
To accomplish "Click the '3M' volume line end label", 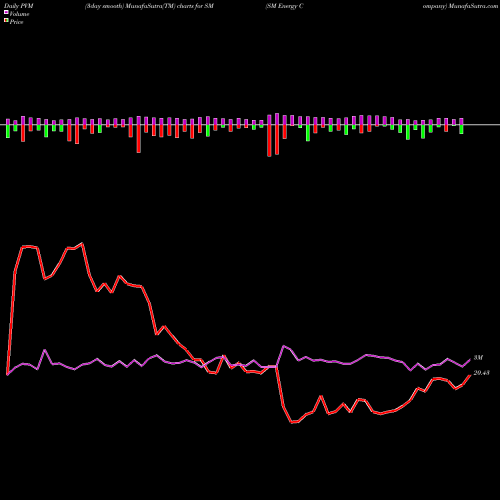I will click(478, 358).
